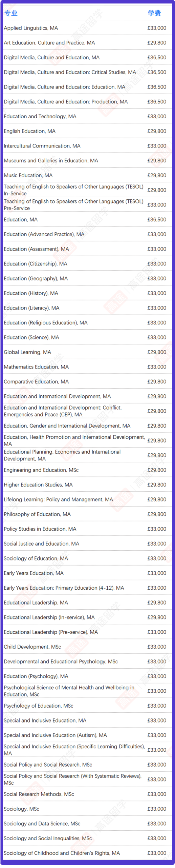Click Psychology of Education, MSc
175x868 pixels.
[88, 706]
